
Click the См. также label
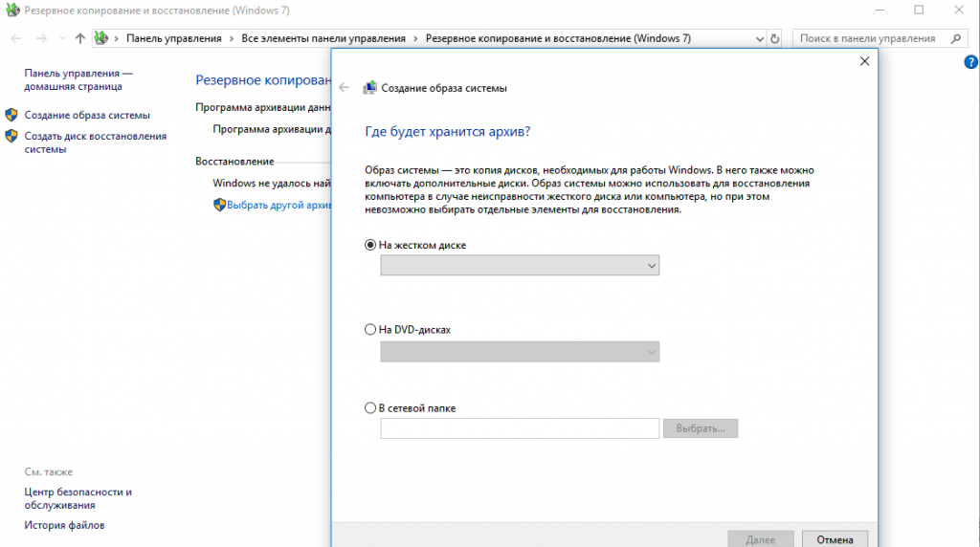pos(48,471)
